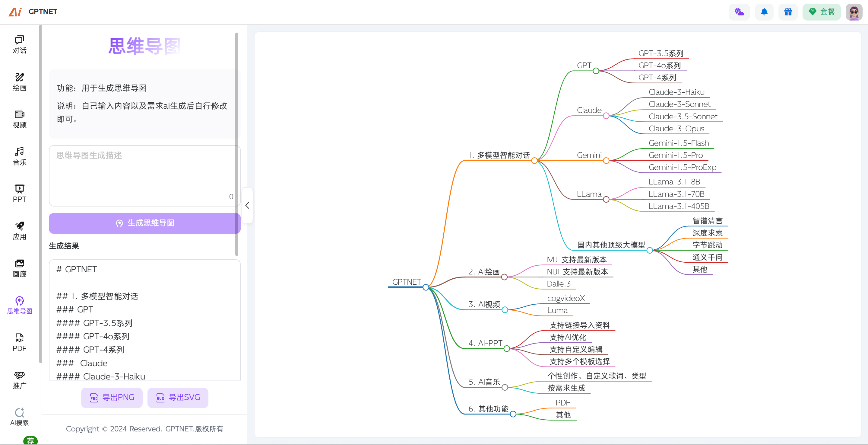Click the Claude-3-Haiku node
This screenshot has width=868, height=445.
point(676,92)
